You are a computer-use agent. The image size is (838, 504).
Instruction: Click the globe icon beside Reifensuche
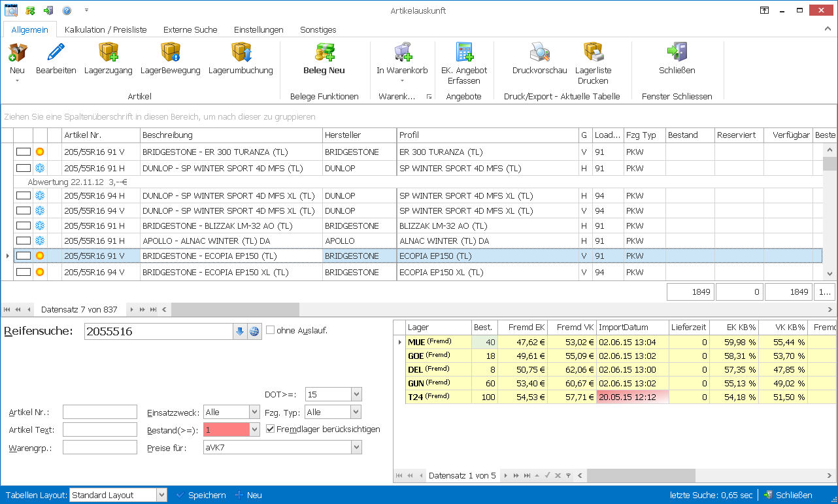[x=254, y=331]
